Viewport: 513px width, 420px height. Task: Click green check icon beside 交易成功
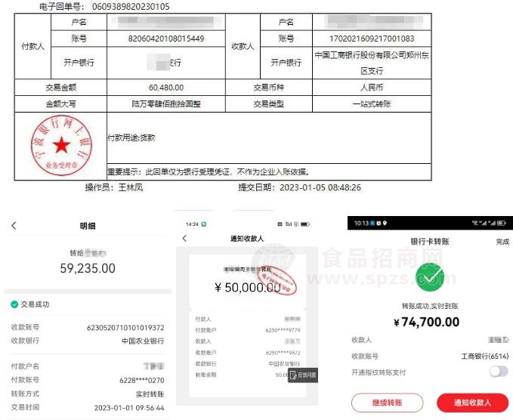point(14,304)
